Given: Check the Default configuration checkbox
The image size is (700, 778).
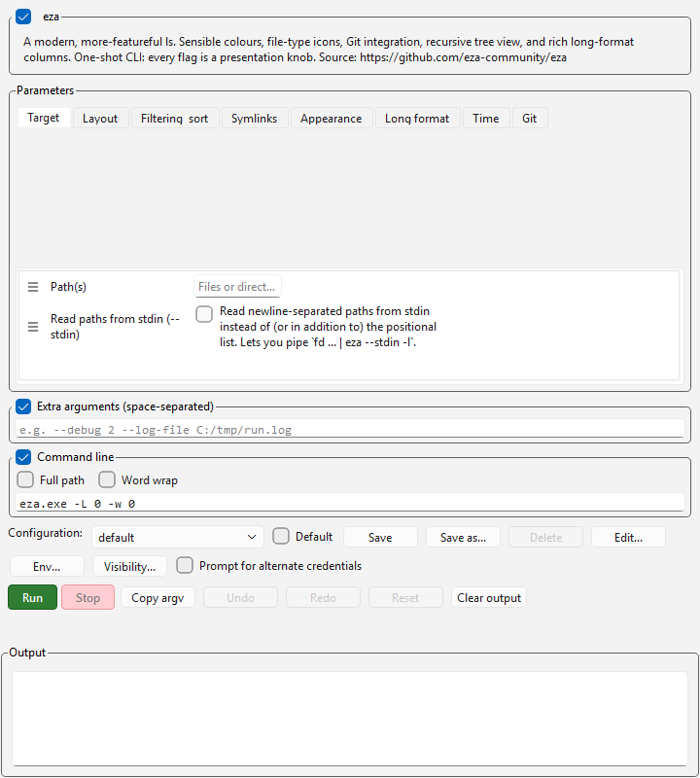Looking at the screenshot, I should pos(281,537).
